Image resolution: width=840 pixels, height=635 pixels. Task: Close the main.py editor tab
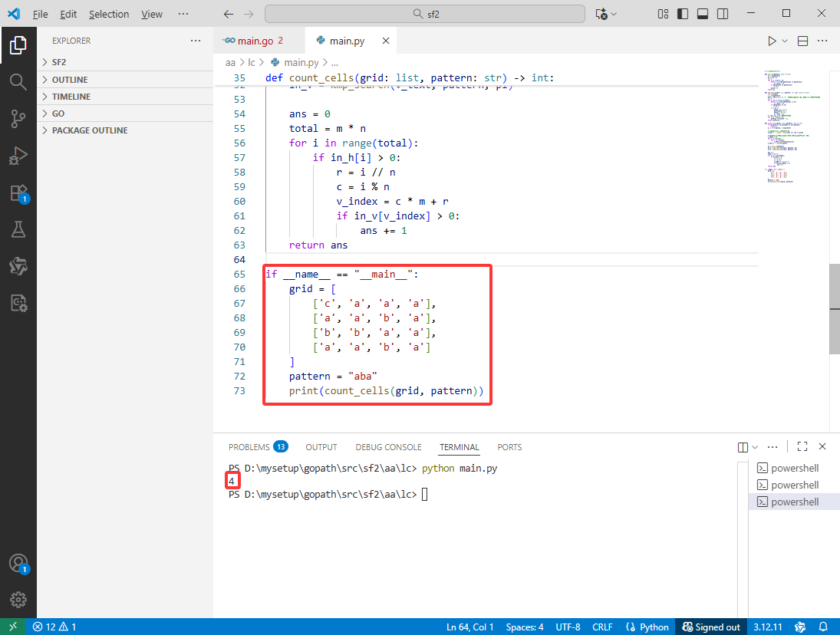coord(386,41)
